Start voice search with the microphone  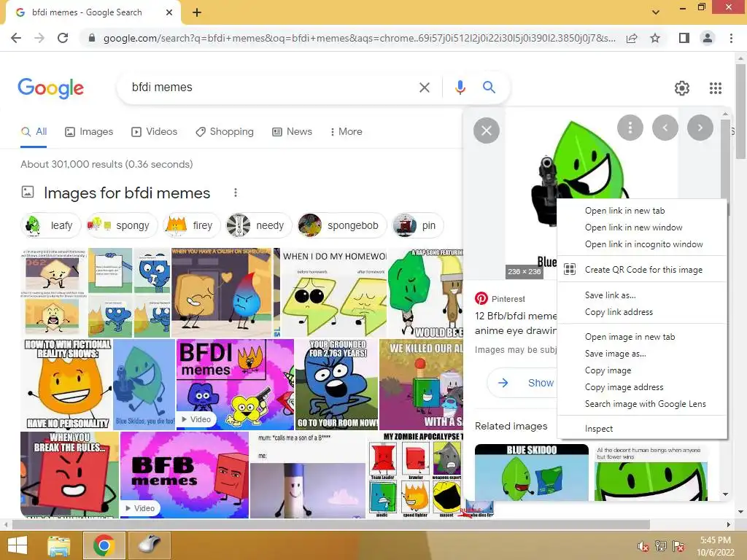460,87
